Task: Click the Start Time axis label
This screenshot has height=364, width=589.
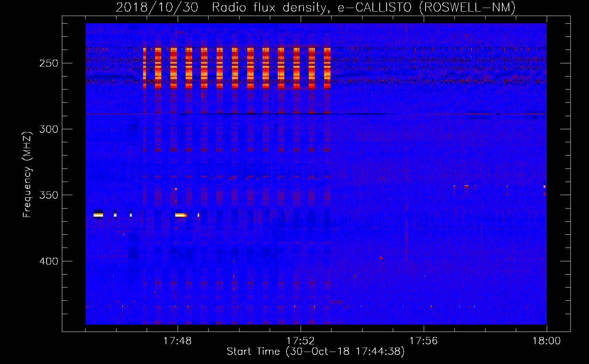Action: pos(316,352)
